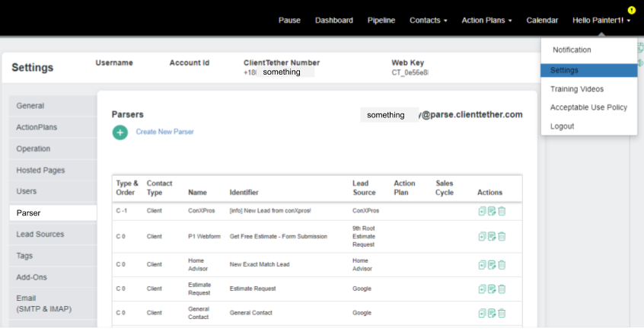Edit the ConXPros parser
The width and height of the screenshot is (644, 329).
click(x=492, y=211)
